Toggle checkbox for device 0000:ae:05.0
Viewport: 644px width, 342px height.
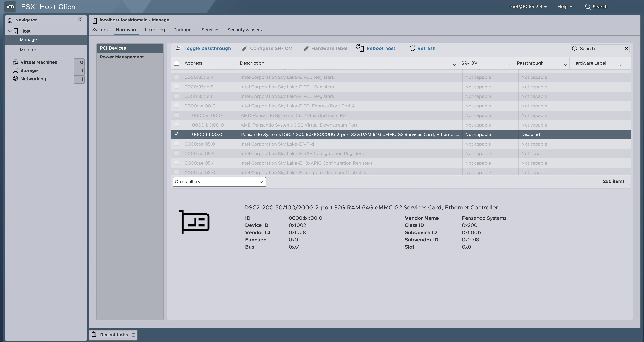[x=177, y=144]
